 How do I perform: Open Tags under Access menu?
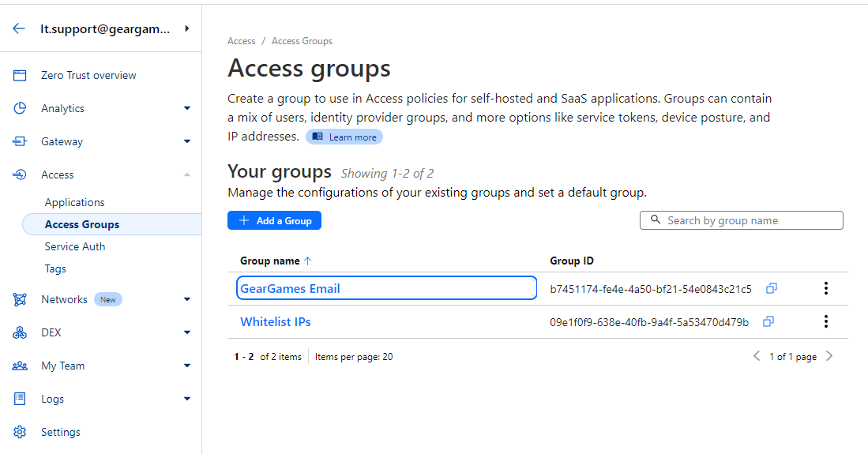[x=55, y=268]
